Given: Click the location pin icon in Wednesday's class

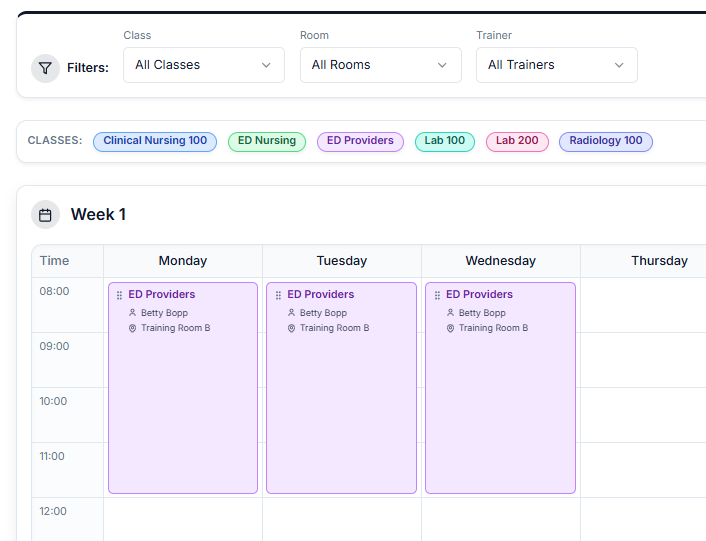Looking at the screenshot, I should click(x=451, y=328).
